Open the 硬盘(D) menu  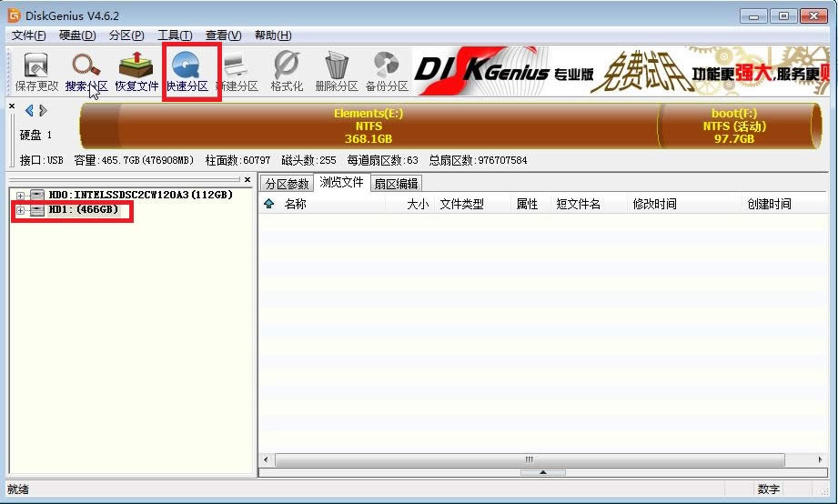click(x=76, y=35)
